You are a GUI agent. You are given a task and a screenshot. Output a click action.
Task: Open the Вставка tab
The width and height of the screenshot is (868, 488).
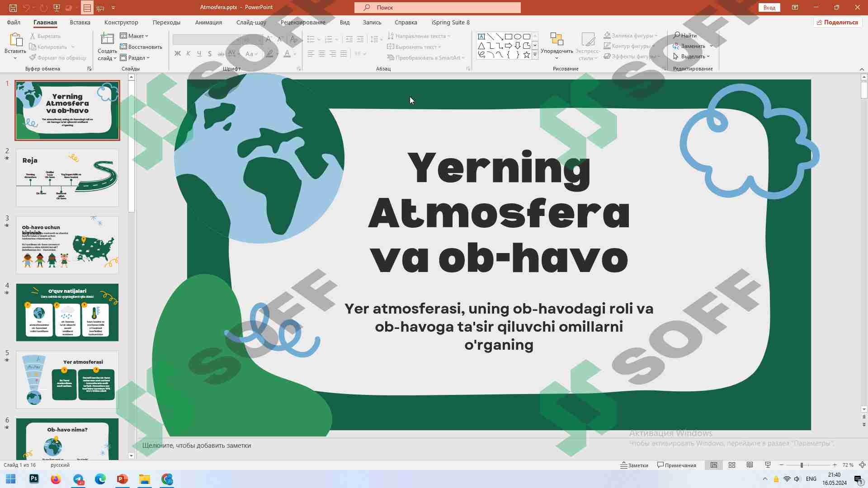point(80,22)
